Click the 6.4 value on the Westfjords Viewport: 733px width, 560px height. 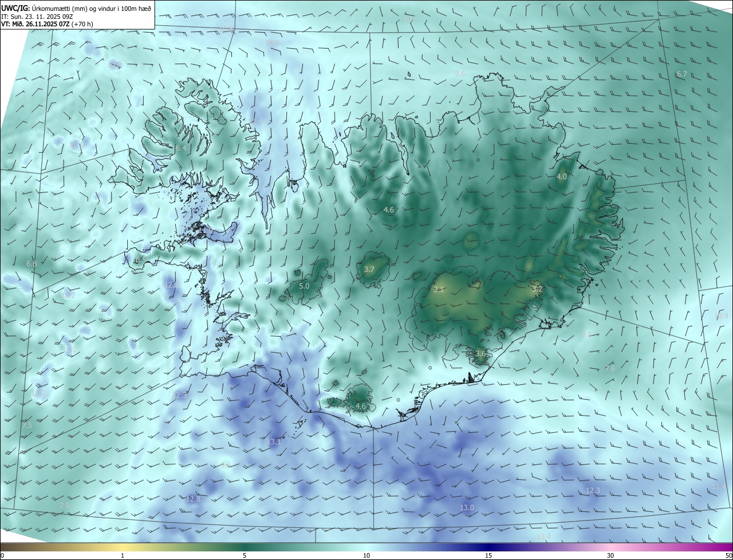[181, 148]
